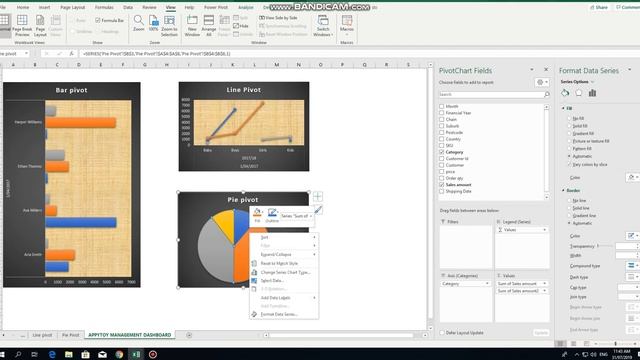
Task: Open the Power Pivot ribbon tab
Action: coord(216,7)
